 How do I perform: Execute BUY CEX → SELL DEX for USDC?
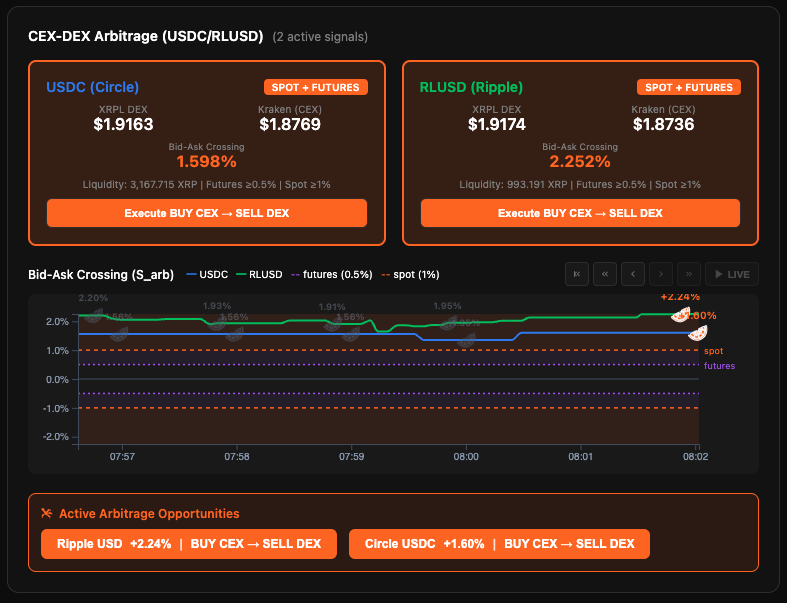[x=207, y=213]
